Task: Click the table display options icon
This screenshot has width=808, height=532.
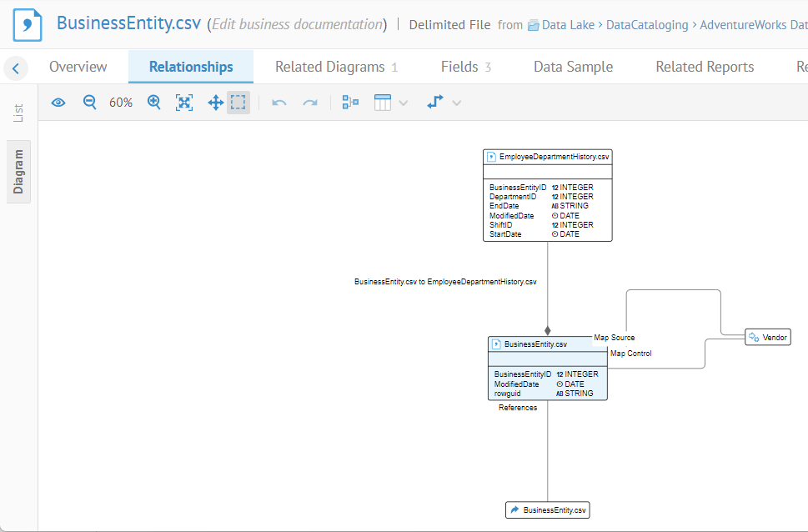Action: coord(383,103)
